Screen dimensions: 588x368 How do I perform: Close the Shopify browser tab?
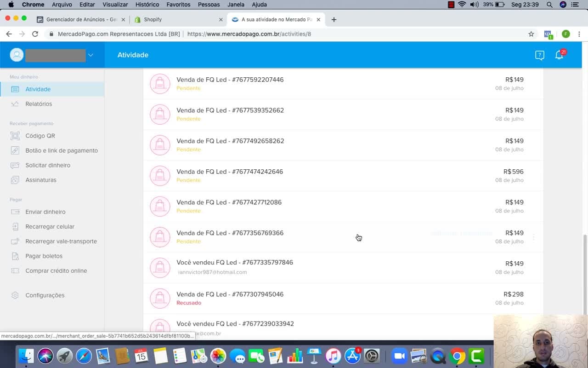click(221, 20)
